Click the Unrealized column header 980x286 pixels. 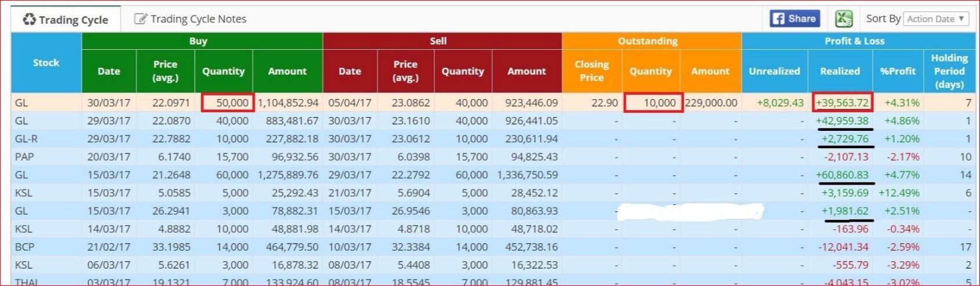(x=775, y=71)
